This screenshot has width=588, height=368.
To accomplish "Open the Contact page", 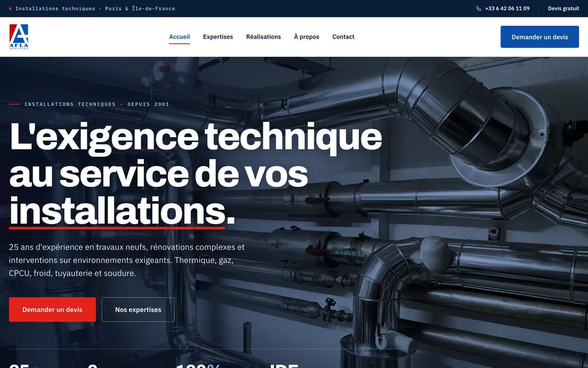I will [x=343, y=37].
